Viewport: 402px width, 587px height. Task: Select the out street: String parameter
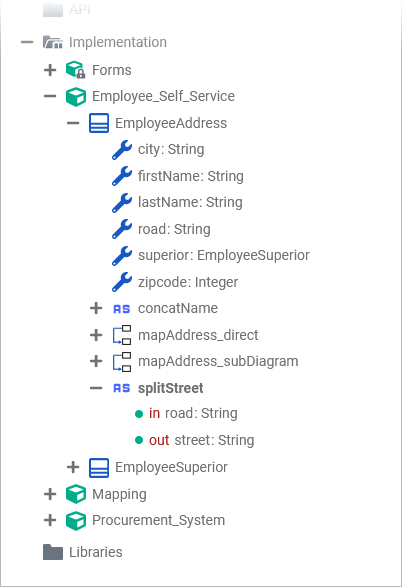point(201,440)
